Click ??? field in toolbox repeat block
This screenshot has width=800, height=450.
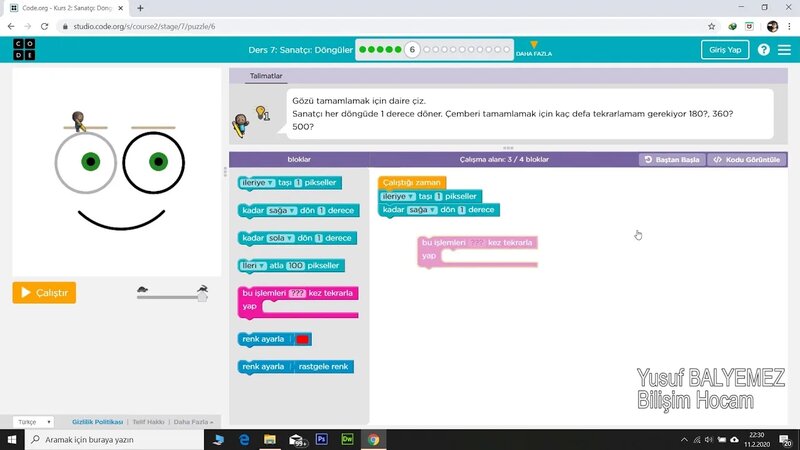click(297, 293)
